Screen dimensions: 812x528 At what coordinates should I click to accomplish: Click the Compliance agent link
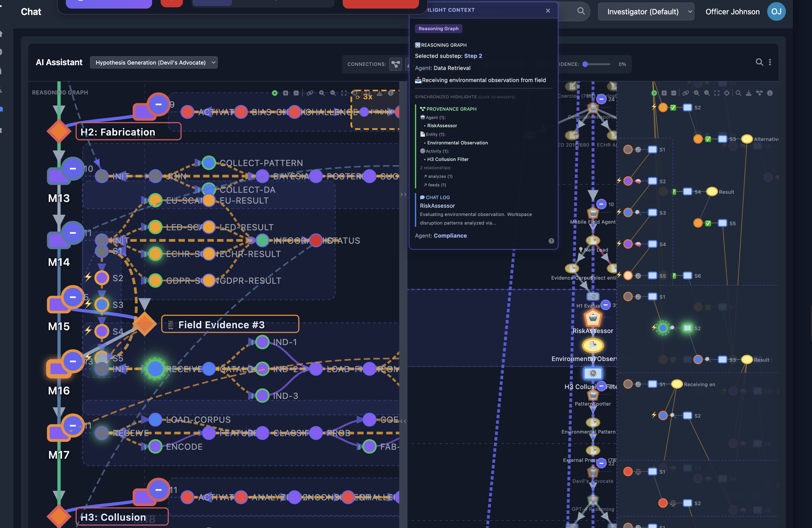coord(450,236)
